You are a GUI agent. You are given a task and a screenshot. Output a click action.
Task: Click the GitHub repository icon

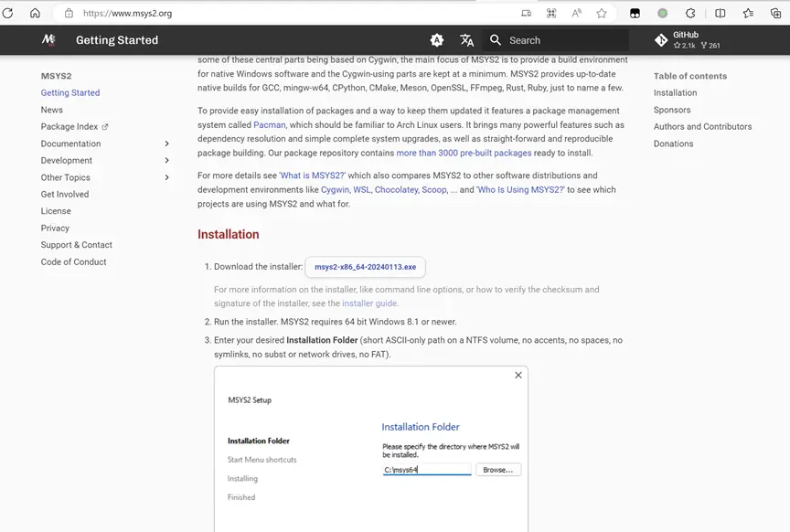(661, 40)
